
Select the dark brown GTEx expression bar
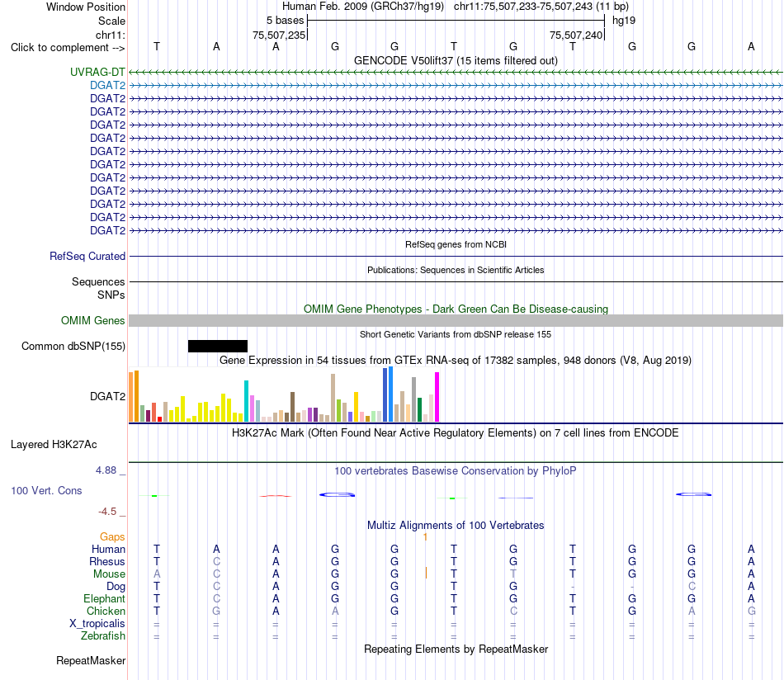pyautogui.click(x=292, y=407)
